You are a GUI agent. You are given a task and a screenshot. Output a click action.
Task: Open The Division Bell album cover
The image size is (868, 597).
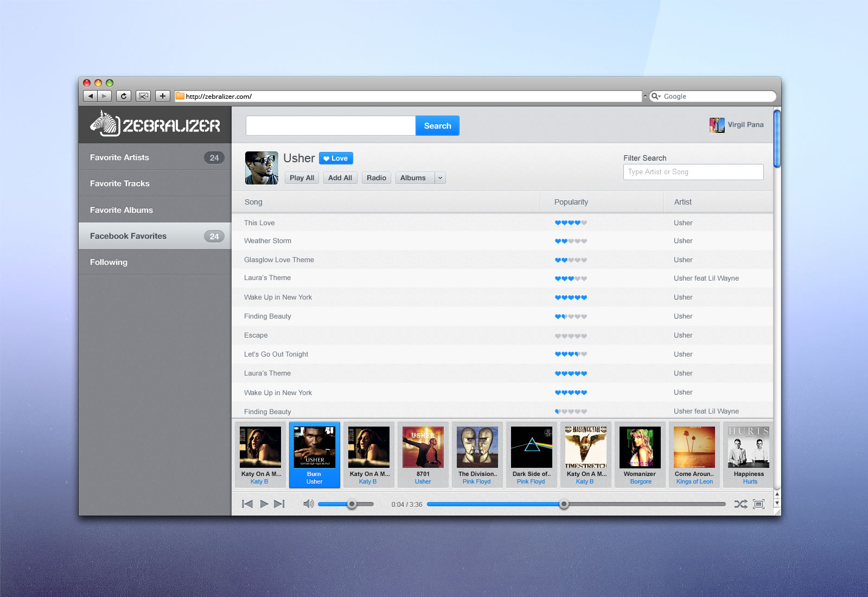pos(477,447)
